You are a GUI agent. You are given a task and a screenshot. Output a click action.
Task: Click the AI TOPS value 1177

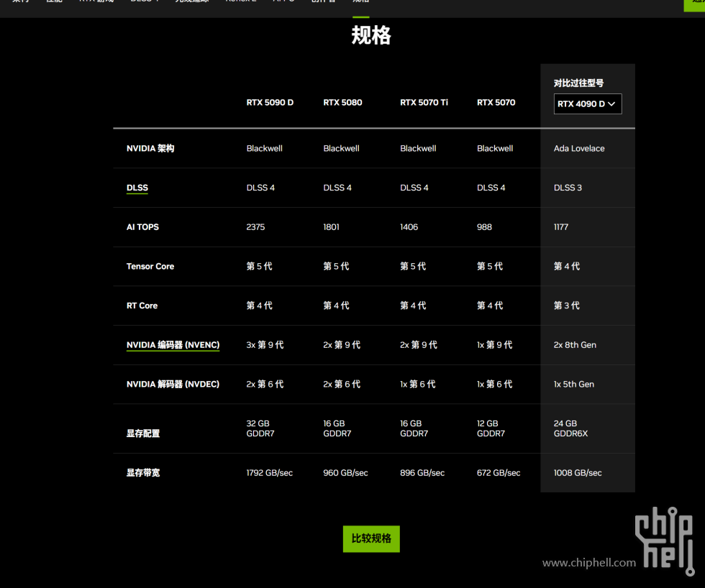pos(561,227)
